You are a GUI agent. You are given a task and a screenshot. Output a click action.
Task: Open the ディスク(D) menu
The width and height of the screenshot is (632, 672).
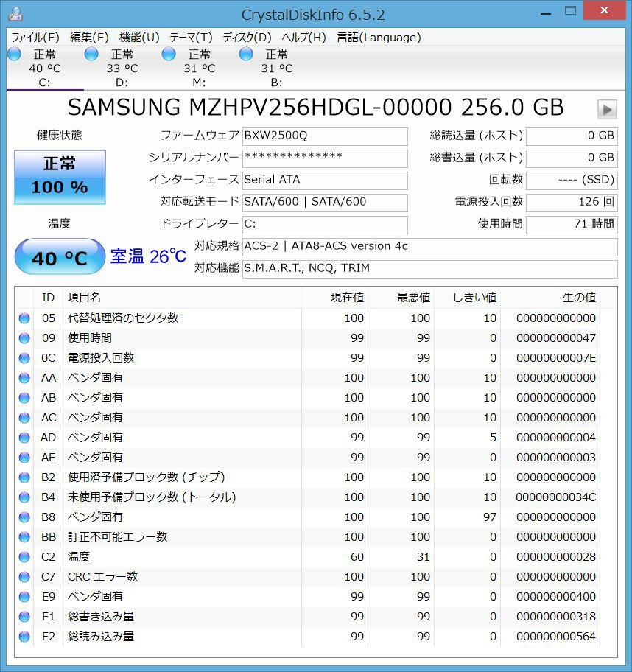[x=247, y=38]
